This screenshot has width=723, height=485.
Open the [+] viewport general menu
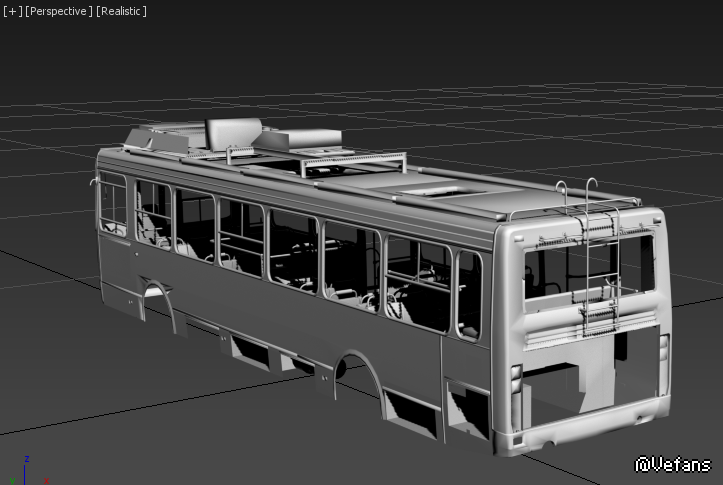click(13, 11)
